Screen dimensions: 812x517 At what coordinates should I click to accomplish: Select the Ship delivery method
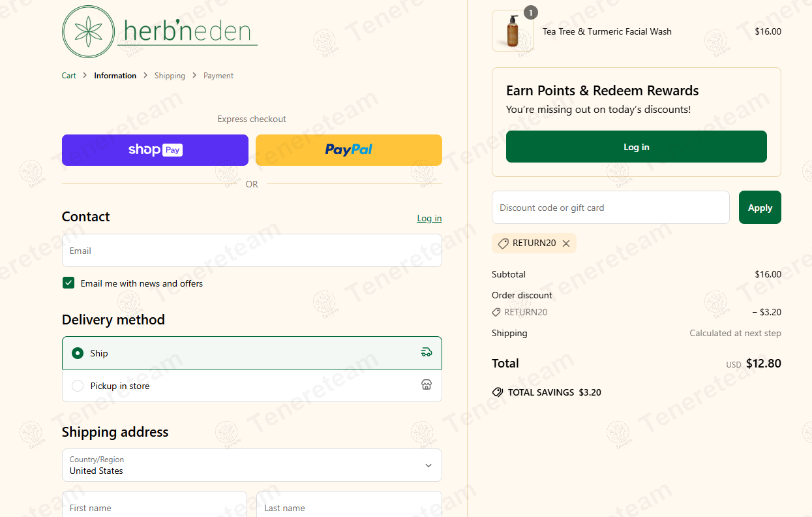pyautogui.click(x=78, y=353)
